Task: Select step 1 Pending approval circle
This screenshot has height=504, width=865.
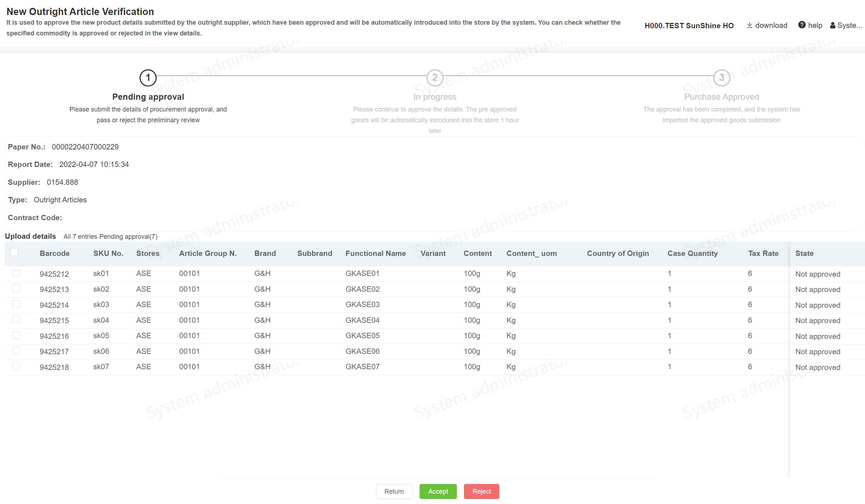Action: [x=148, y=78]
